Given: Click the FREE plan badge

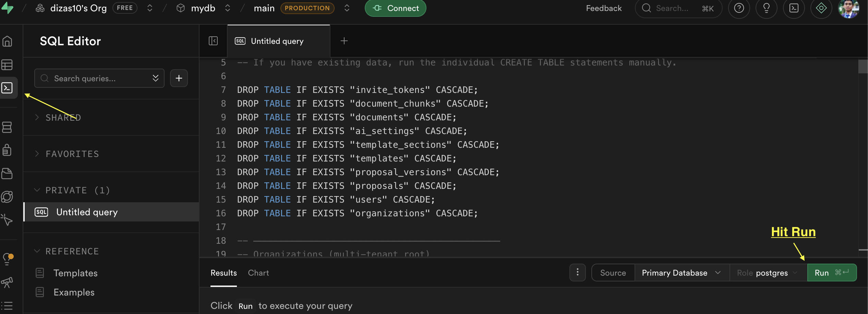Looking at the screenshot, I should coord(125,8).
